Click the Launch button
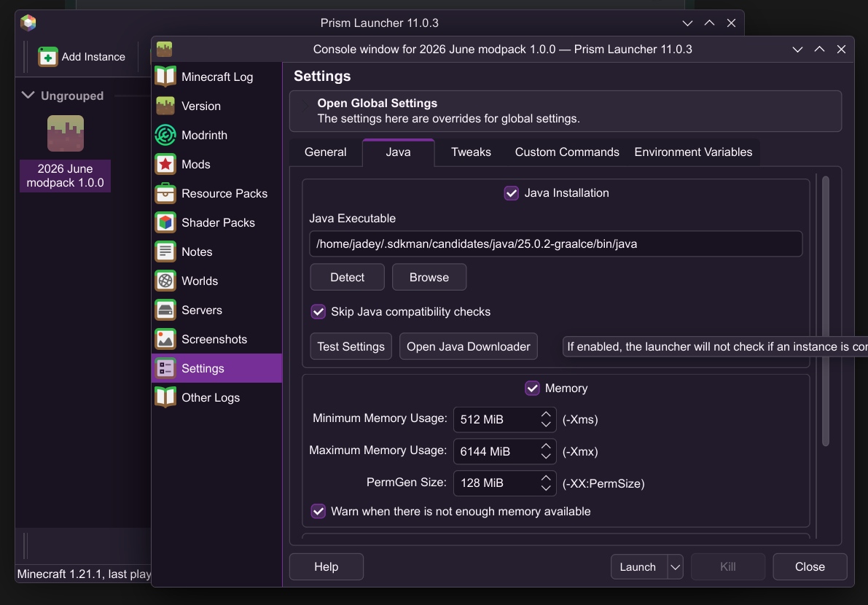Screen dimensions: 868x605 [x=639, y=567]
